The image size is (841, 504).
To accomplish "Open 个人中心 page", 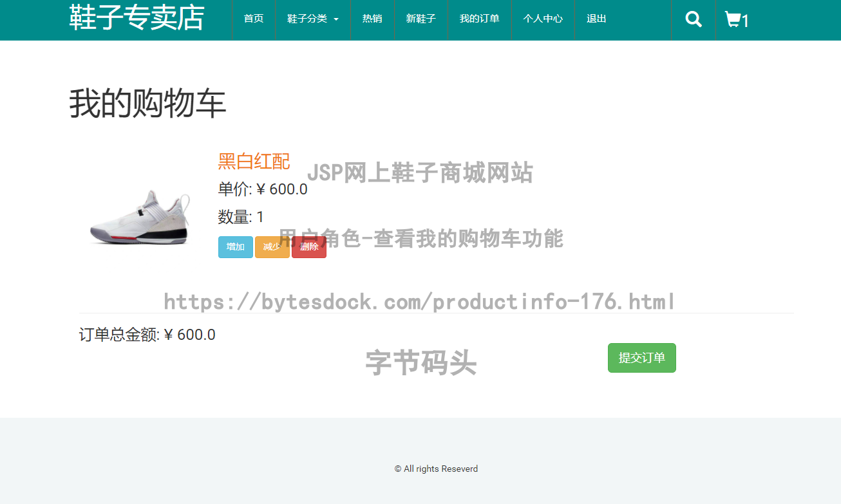I will point(543,19).
